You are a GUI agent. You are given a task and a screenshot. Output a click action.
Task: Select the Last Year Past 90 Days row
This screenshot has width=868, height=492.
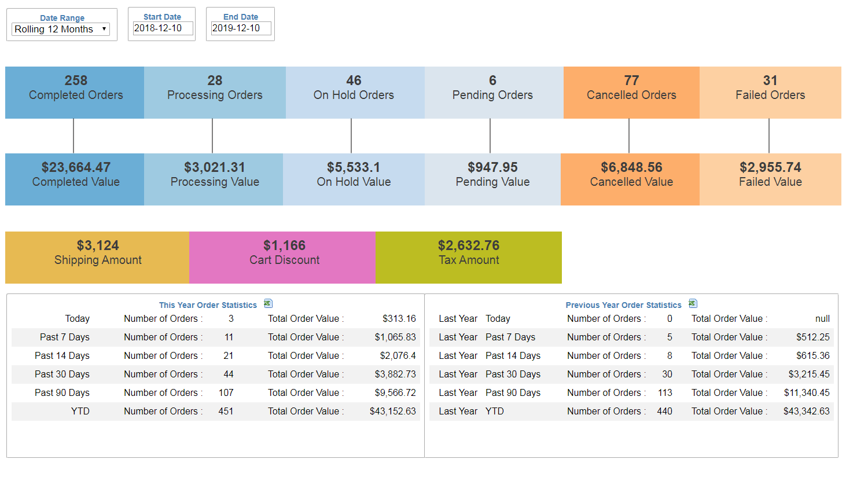tap(631, 393)
